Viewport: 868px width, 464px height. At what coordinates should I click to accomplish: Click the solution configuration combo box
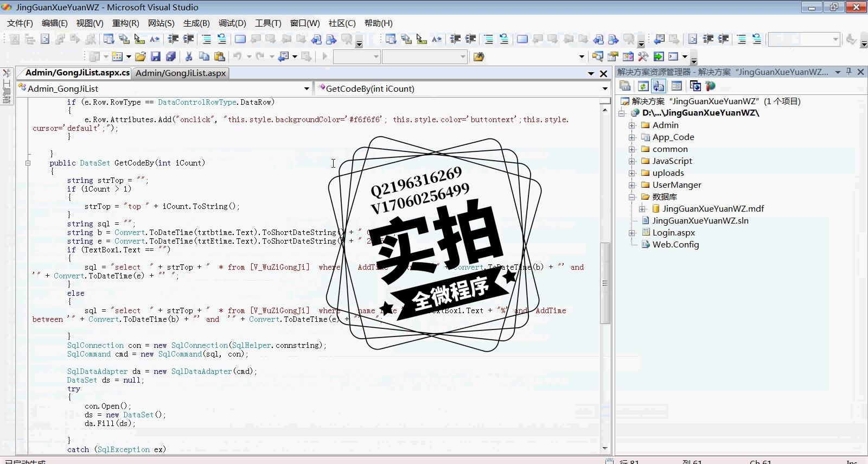click(356, 56)
